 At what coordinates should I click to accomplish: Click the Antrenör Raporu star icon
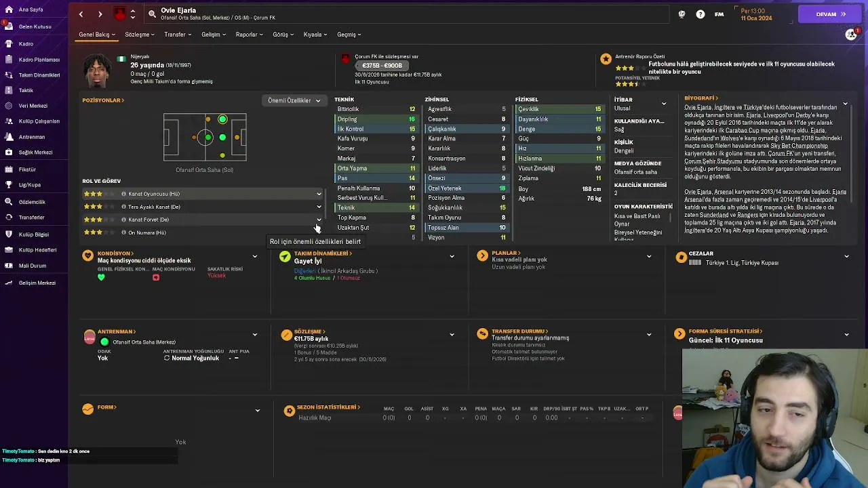[x=606, y=60]
